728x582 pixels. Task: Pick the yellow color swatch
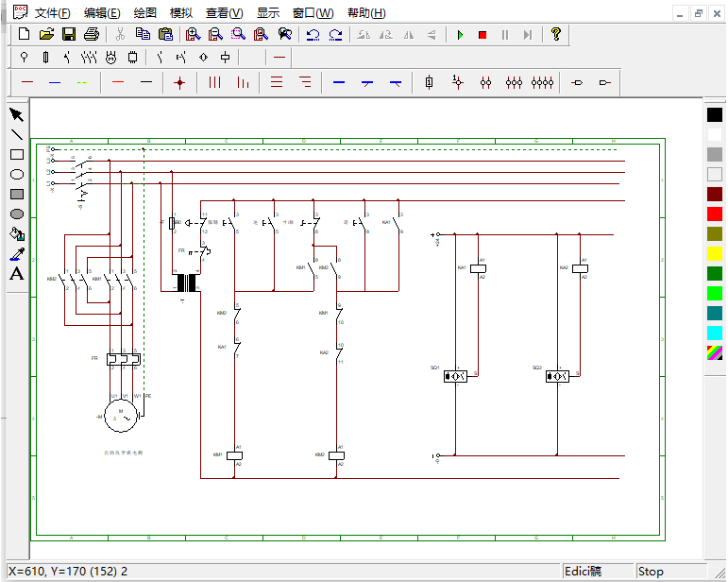point(715,253)
